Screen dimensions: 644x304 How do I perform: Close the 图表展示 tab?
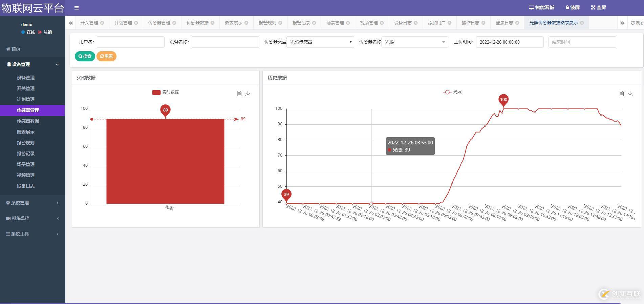click(x=246, y=23)
